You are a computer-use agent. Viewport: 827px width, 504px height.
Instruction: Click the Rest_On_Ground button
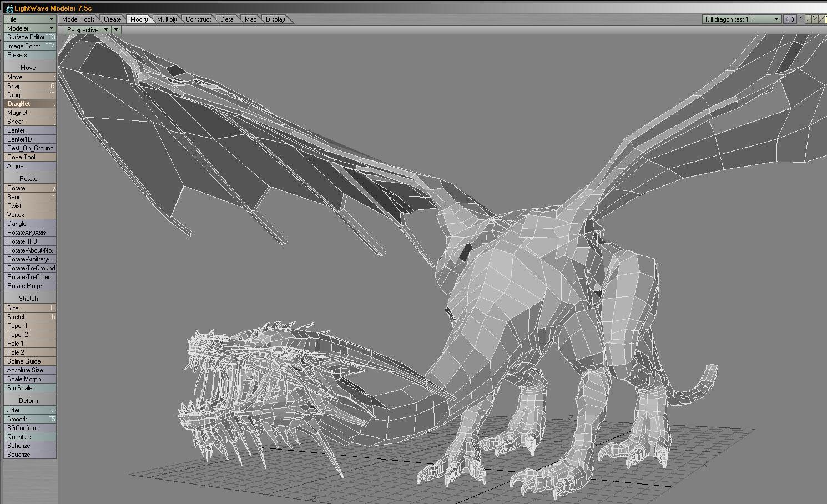pyautogui.click(x=29, y=148)
